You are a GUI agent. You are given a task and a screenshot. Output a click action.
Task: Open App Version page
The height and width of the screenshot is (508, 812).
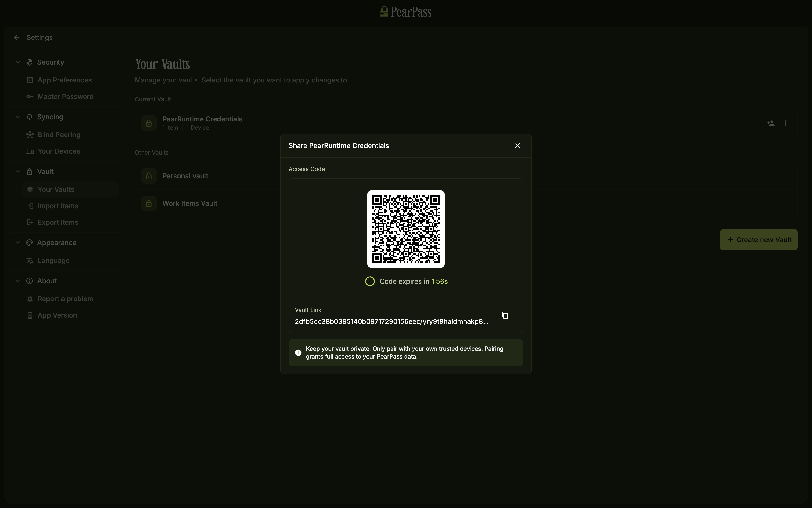(71, 315)
